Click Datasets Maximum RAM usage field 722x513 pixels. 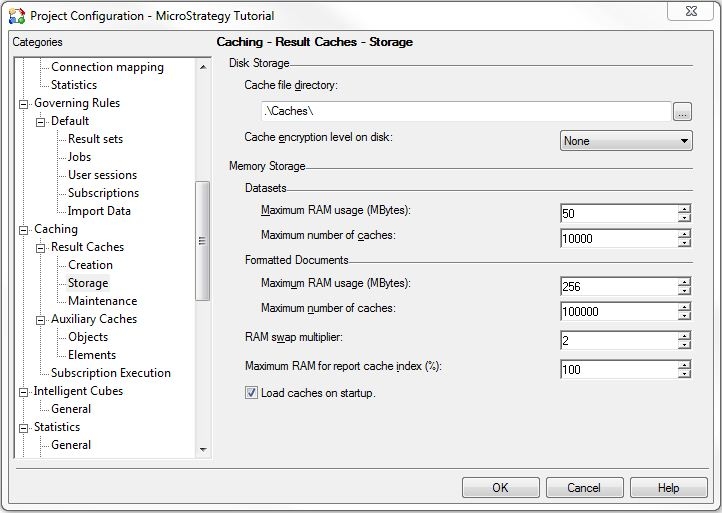(619, 213)
